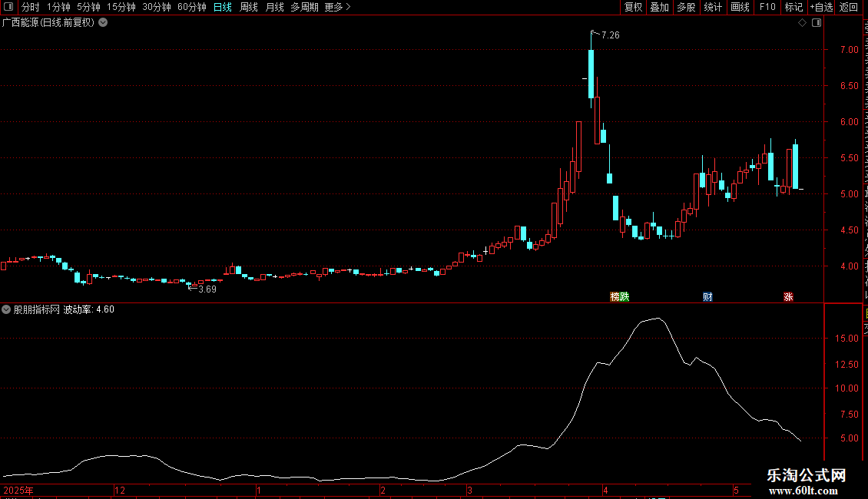868x499 pixels.
Task: Click the 跌 marker icon
Action: pos(624,296)
